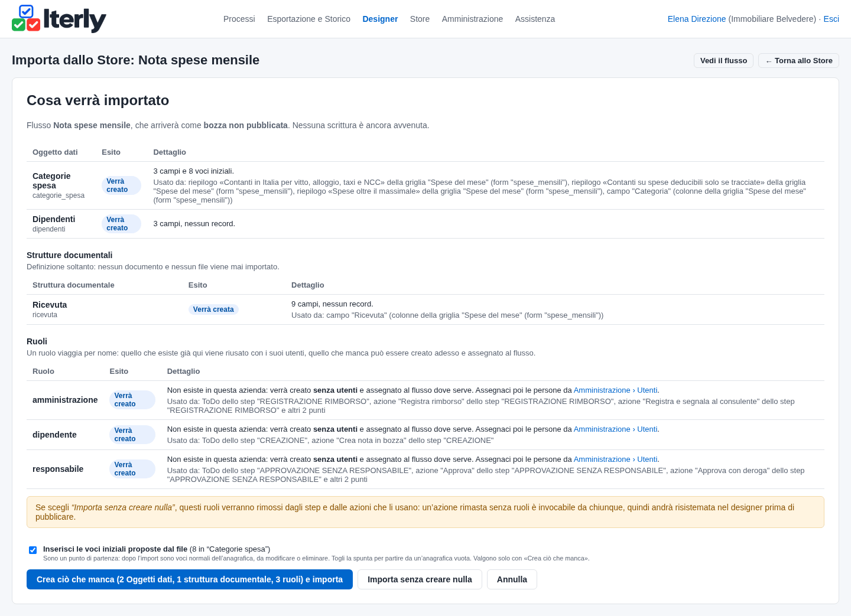Click the Cosa verrà importato heading

(x=98, y=100)
